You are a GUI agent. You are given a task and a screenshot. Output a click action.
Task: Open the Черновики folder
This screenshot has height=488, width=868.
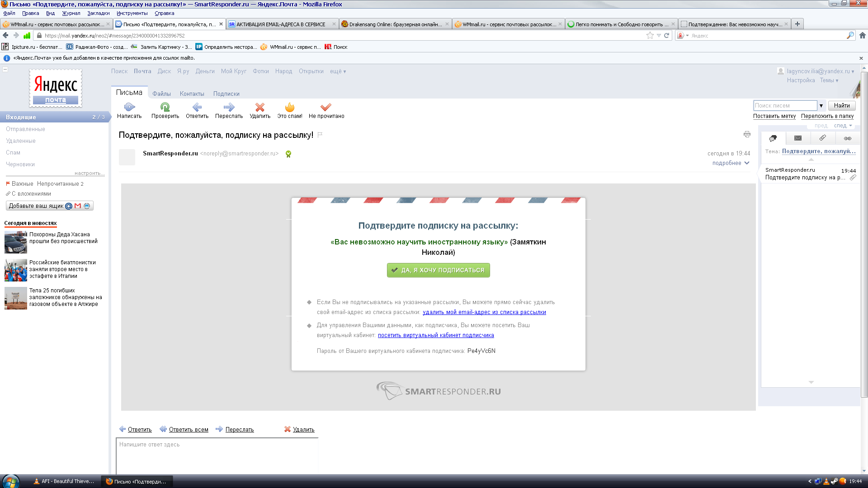pos(20,164)
